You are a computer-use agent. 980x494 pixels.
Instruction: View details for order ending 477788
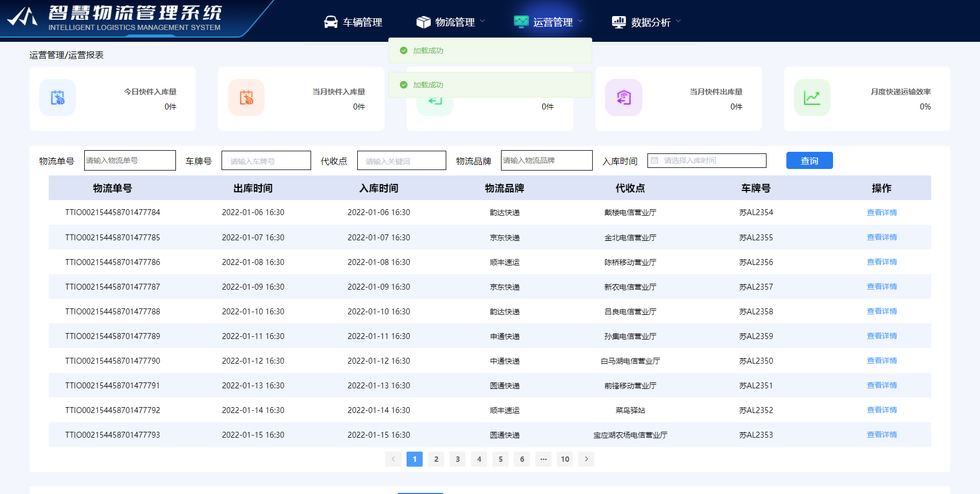(882, 311)
